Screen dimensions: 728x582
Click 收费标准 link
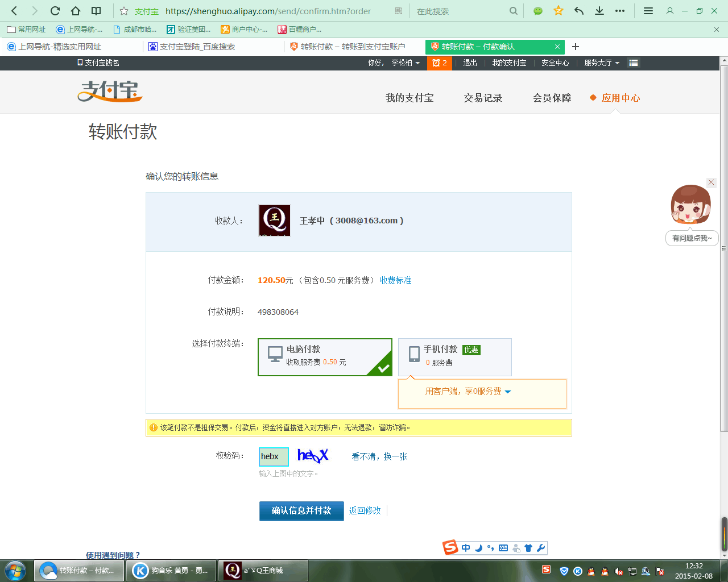click(x=395, y=280)
